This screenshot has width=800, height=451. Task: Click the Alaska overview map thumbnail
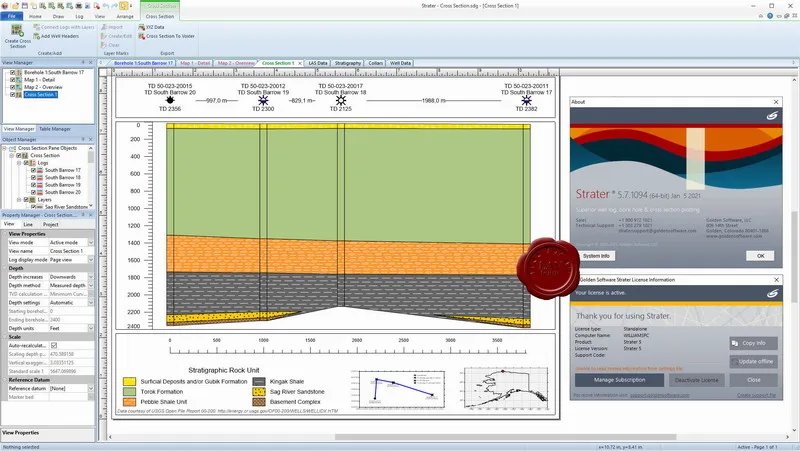tap(506, 389)
